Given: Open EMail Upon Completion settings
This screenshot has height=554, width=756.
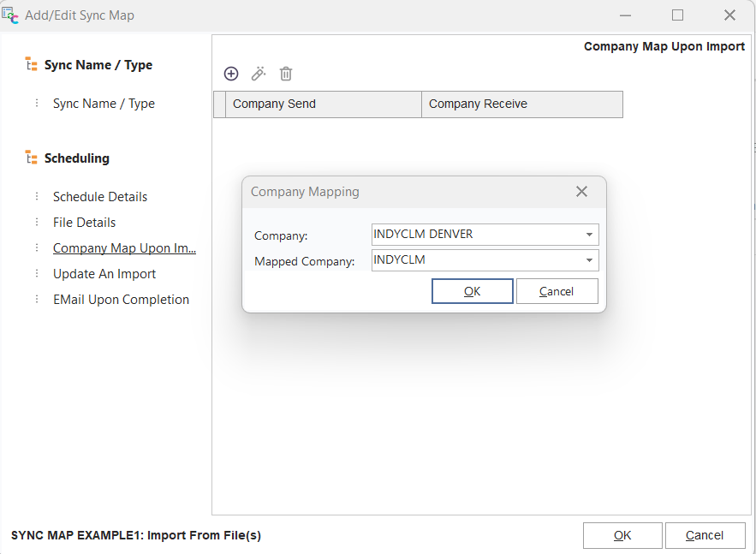Looking at the screenshot, I should pos(121,300).
